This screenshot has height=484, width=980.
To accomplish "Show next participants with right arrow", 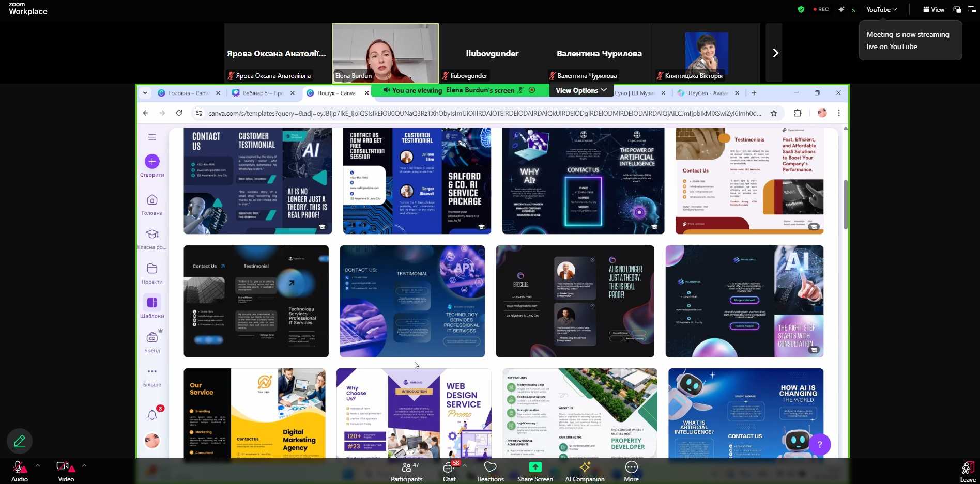I will pos(775,53).
